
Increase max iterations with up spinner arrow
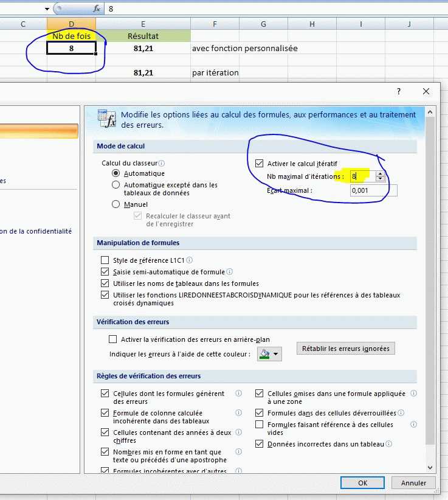(380, 174)
